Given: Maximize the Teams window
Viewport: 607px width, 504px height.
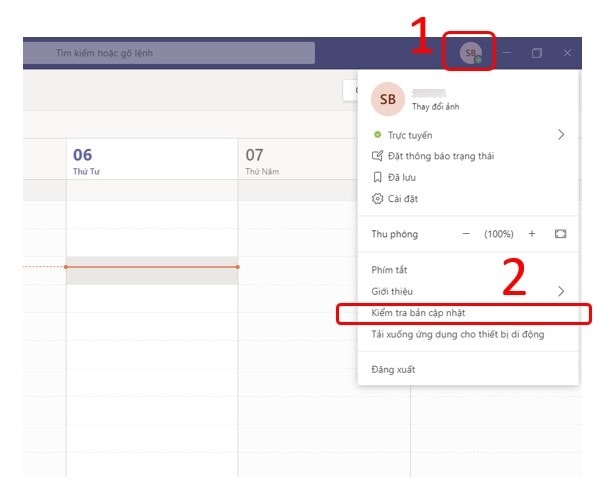Looking at the screenshot, I should (x=537, y=53).
